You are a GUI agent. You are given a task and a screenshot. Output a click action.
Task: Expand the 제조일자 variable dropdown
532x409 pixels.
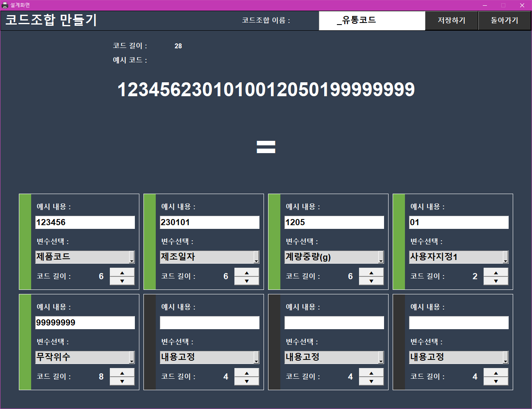256,257
